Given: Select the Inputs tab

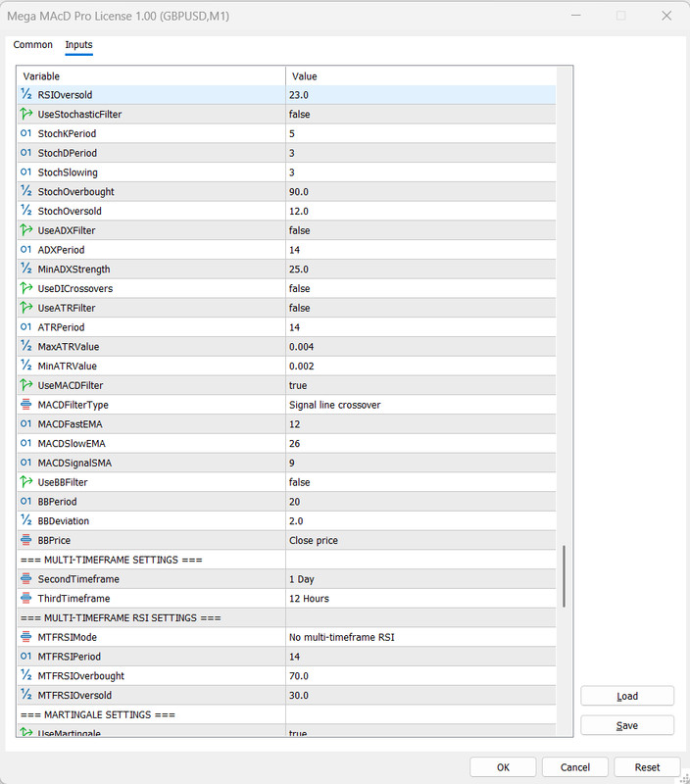Looking at the screenshot, I should click(x=78, y=44).
